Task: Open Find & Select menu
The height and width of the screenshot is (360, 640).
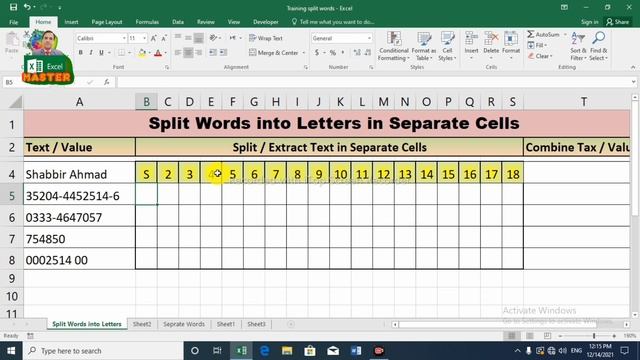Action: click(598, 47)
